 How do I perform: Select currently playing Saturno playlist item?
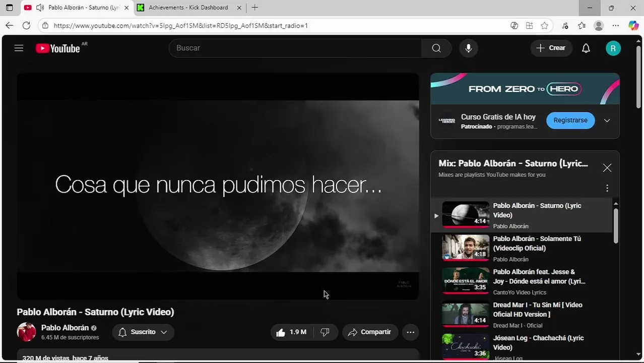522,215
